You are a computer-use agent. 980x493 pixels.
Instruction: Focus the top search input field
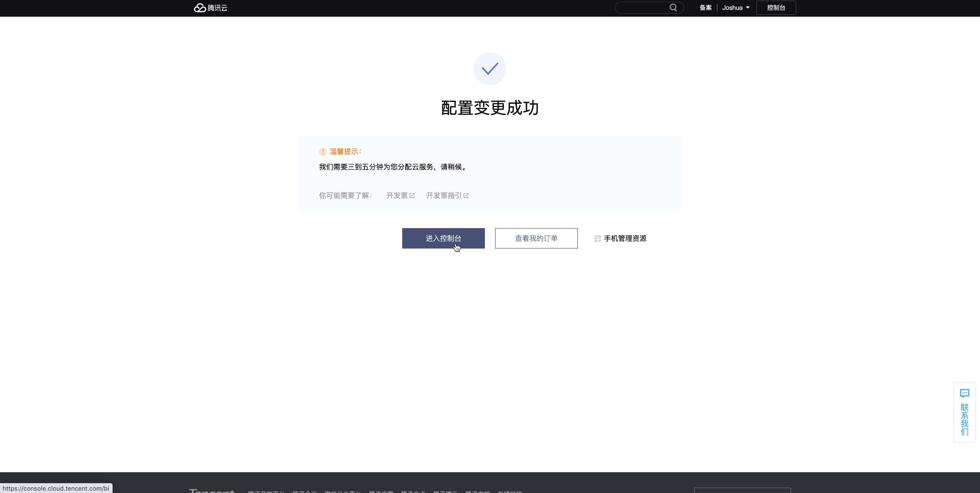pos(642,7)
